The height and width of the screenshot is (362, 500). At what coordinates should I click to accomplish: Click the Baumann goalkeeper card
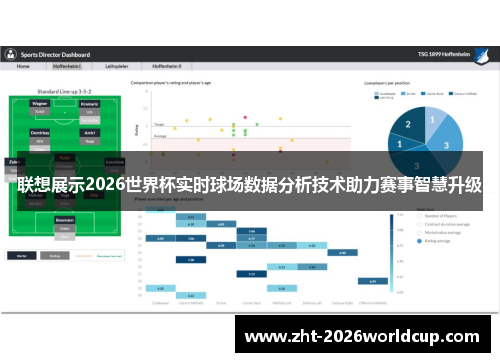(65, 220)
